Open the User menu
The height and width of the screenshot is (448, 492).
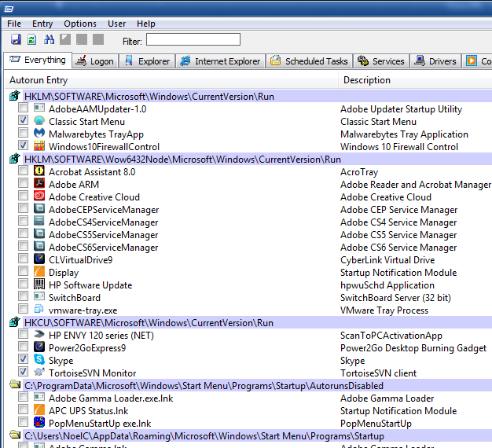coord(117,24)
